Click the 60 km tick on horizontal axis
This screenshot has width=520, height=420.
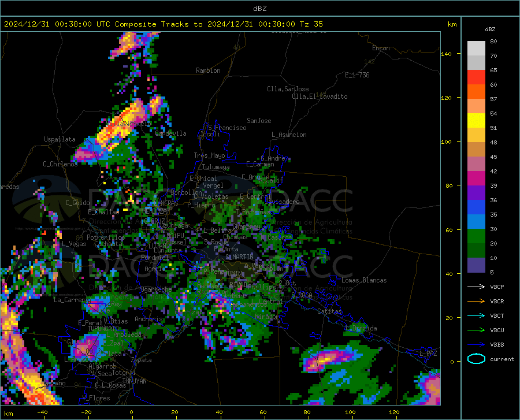click(x=263, y=412)
